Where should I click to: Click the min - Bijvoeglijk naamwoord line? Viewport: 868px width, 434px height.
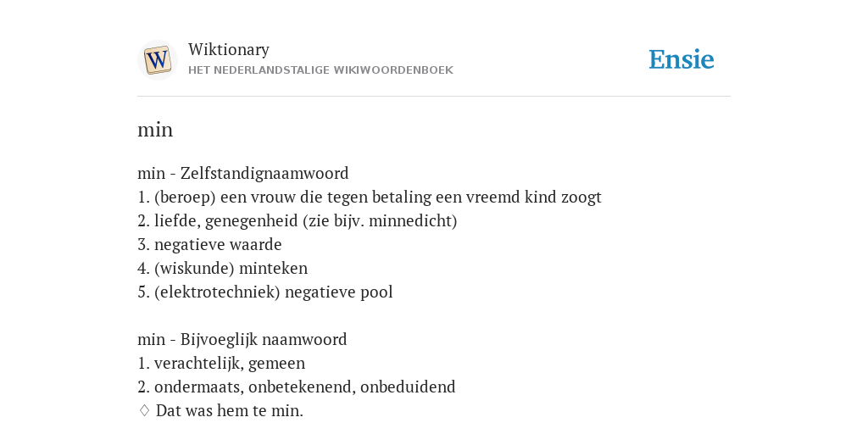point(242,339)
